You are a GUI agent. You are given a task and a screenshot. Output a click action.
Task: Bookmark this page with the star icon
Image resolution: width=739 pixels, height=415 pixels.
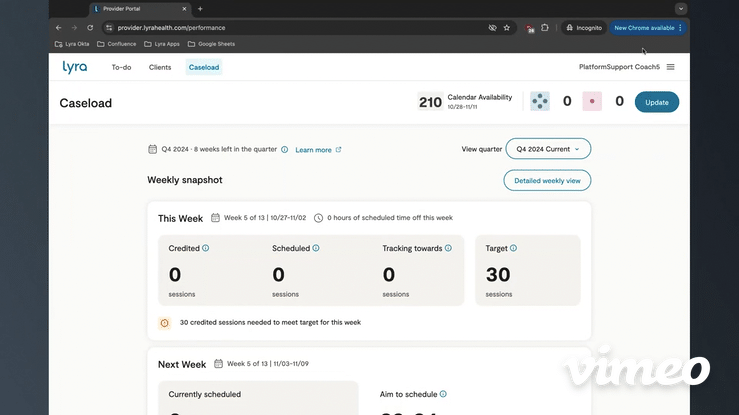click(507, 28)
